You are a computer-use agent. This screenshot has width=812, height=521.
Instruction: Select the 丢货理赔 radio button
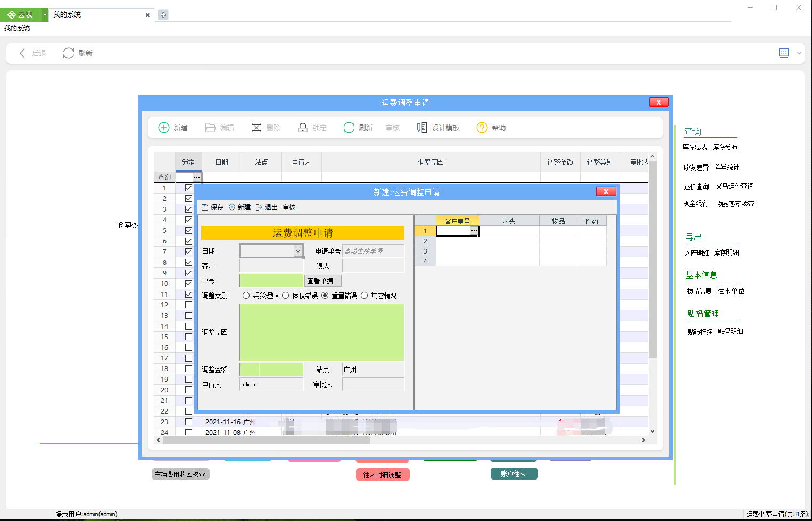click(x=246, y=296)
